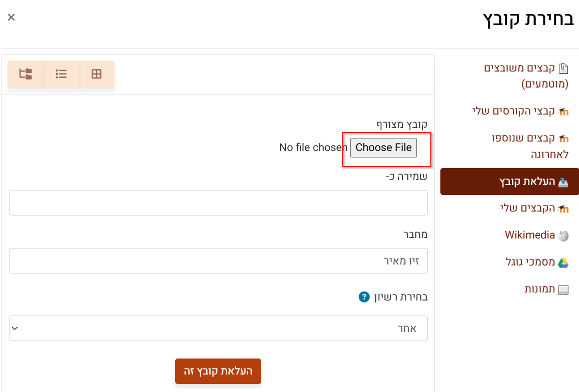The height and width of the screenshot is (392, 579).
Task: Switch to folder tree view
Action: tap(26, 74)
